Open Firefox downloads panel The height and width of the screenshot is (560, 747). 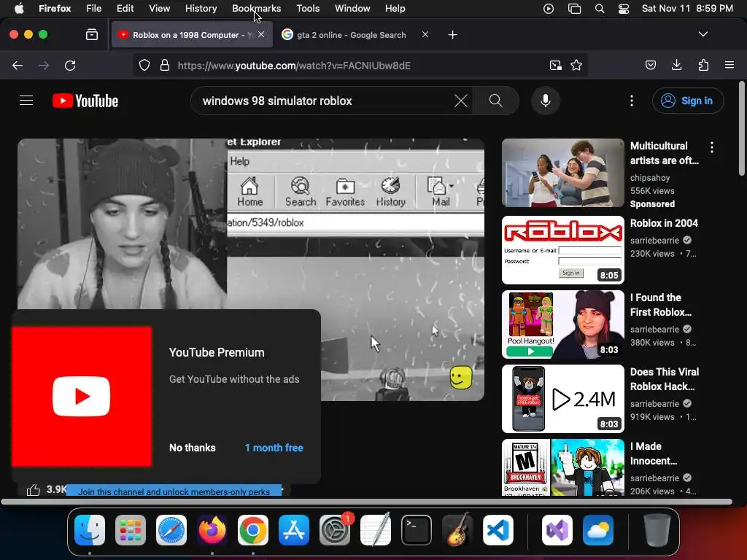tap(676, 65)
